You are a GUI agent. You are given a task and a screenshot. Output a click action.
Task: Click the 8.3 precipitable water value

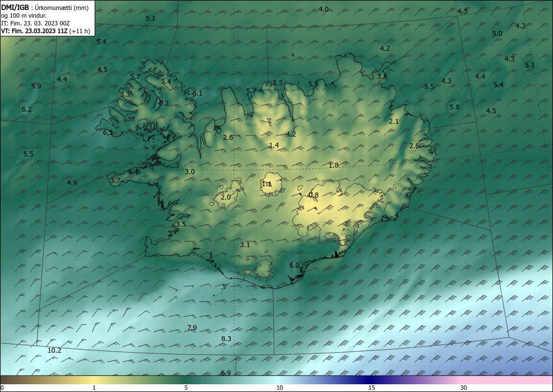(x=226, y=338)
